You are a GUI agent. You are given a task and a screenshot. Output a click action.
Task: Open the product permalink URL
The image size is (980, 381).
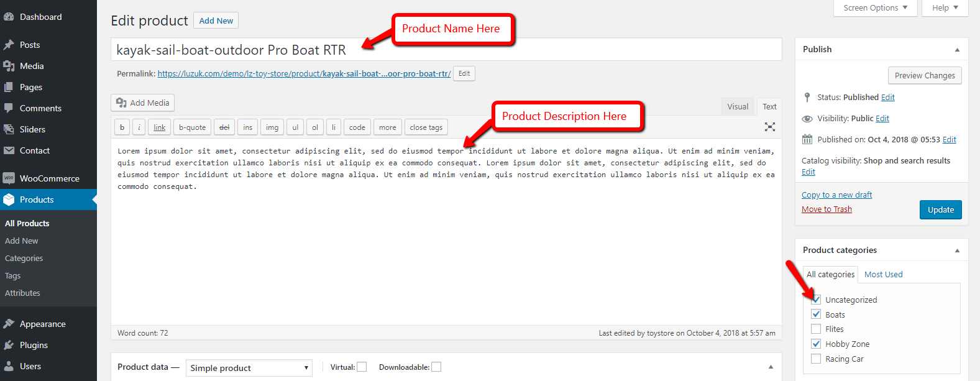(x=304, y=73)
